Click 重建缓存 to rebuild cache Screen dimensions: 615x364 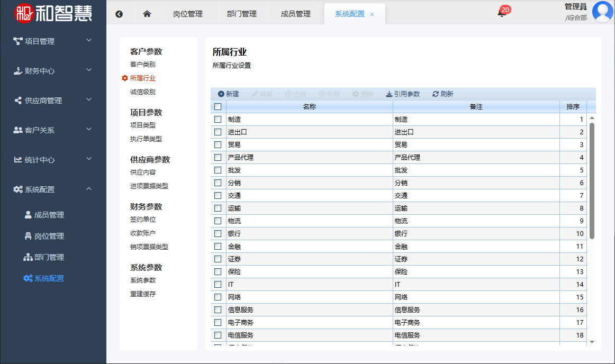point(143,294)
